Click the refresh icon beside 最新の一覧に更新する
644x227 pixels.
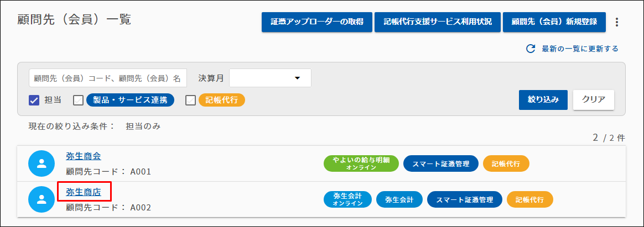pos(530,49)
